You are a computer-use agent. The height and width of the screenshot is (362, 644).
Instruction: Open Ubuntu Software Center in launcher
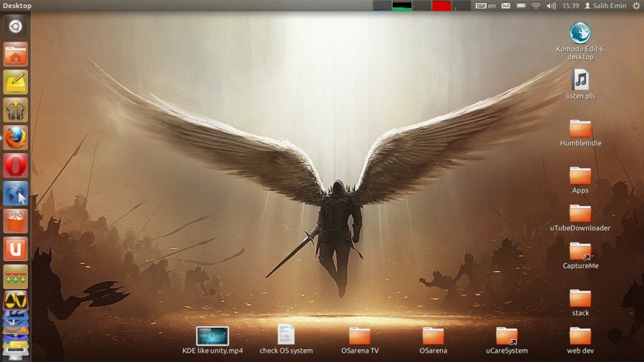(16, 221)
